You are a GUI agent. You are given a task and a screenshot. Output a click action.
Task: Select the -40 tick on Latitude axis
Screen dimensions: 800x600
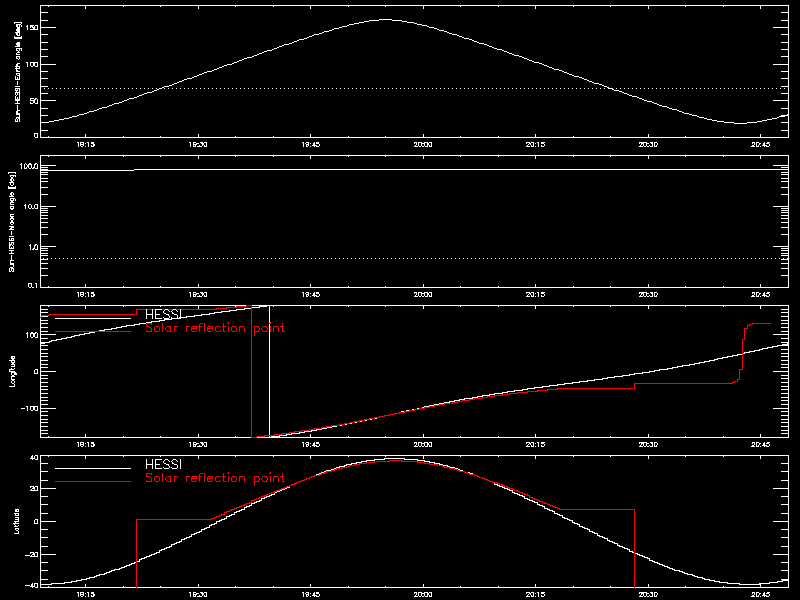(x=32, y=586)
